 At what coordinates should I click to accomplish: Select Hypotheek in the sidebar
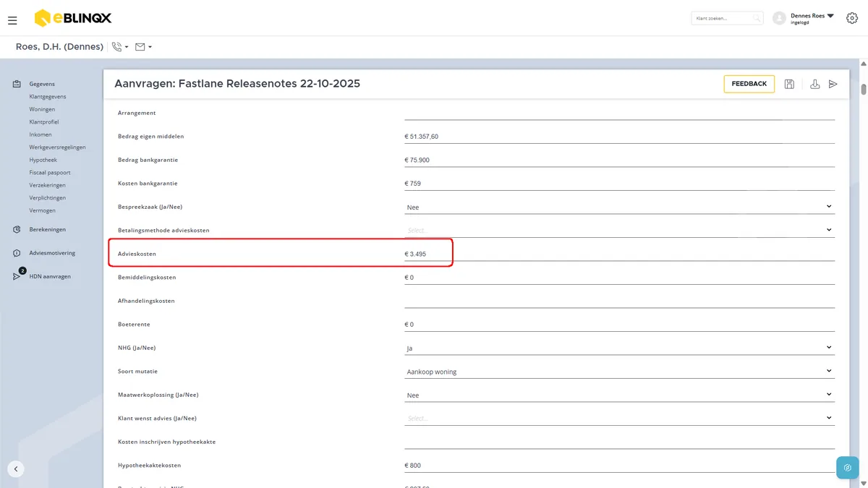tap(43, 160)
